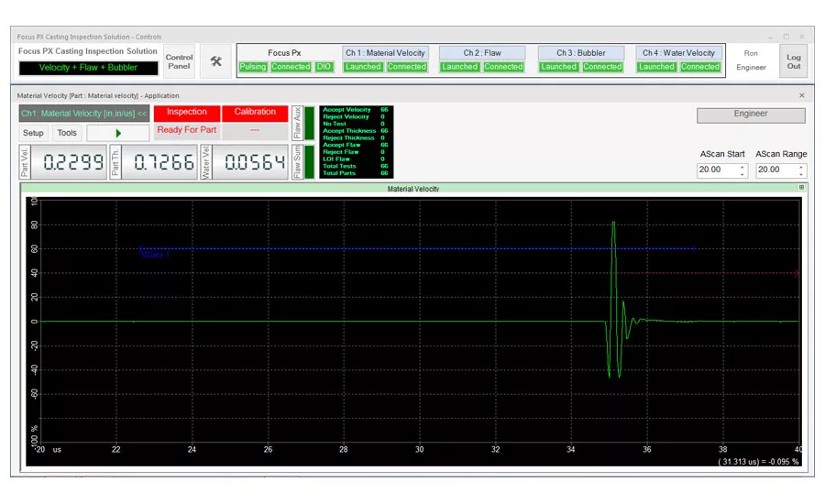Close the Material Velocity application panel
825x504 pixels.
(x=802, y=95)
